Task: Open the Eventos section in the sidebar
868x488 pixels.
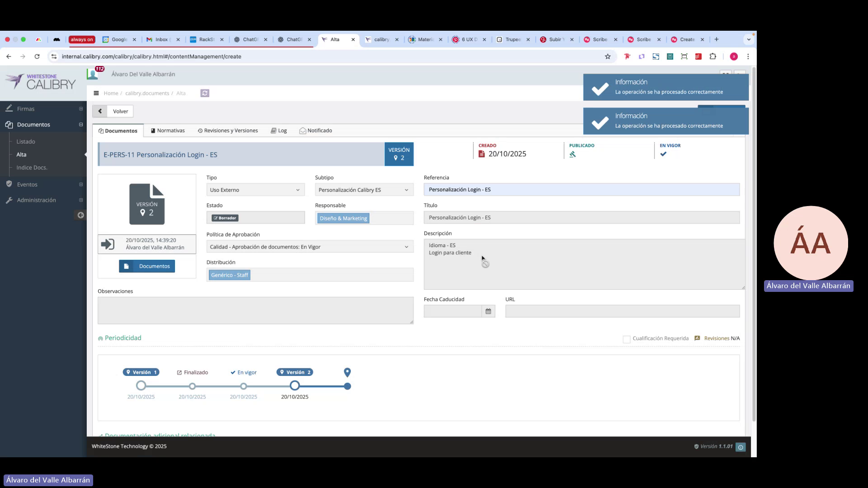Action: point(27,184)
